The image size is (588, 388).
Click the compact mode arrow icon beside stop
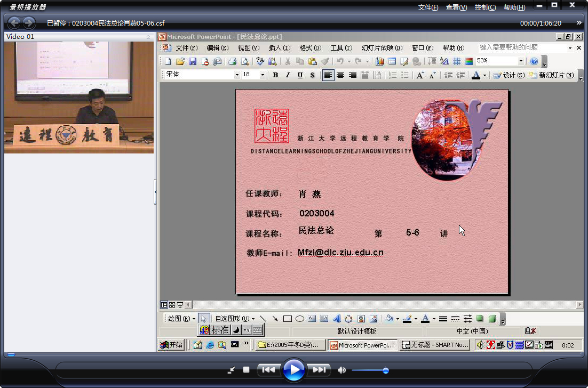click(x=232, y=370)
